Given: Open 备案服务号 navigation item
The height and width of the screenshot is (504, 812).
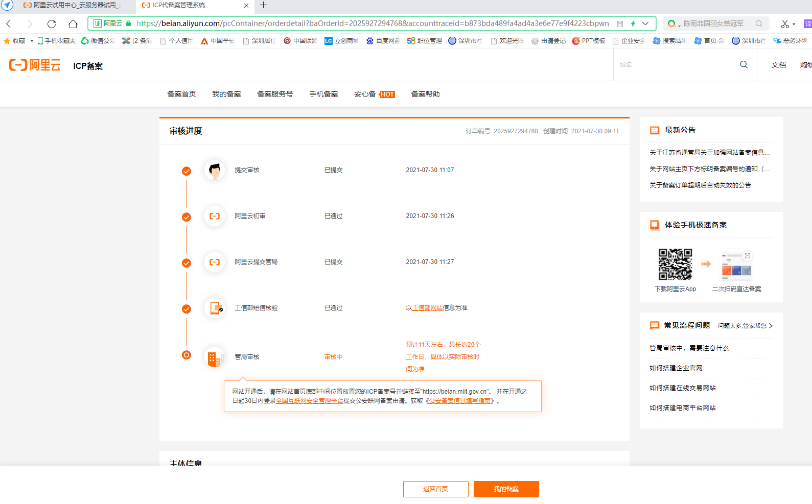Looking at the screenshot, I should click(x=275, y=94).
